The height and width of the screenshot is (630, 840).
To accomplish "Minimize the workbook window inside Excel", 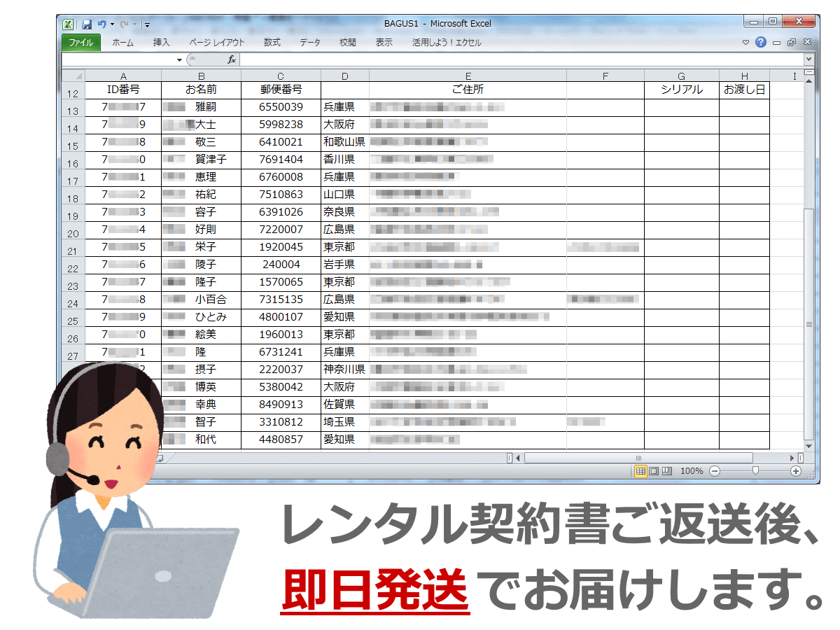I will 777,43.
